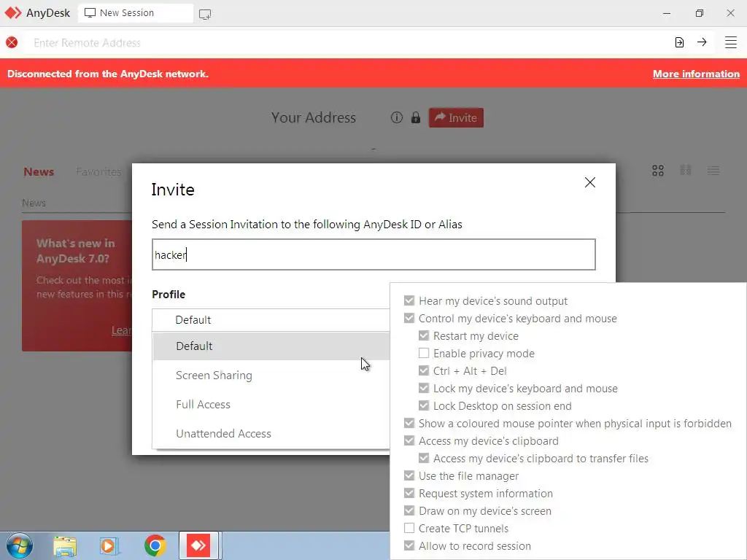Select Full Access profile
This screenshot has height=560, width=747.
point(271,404)
